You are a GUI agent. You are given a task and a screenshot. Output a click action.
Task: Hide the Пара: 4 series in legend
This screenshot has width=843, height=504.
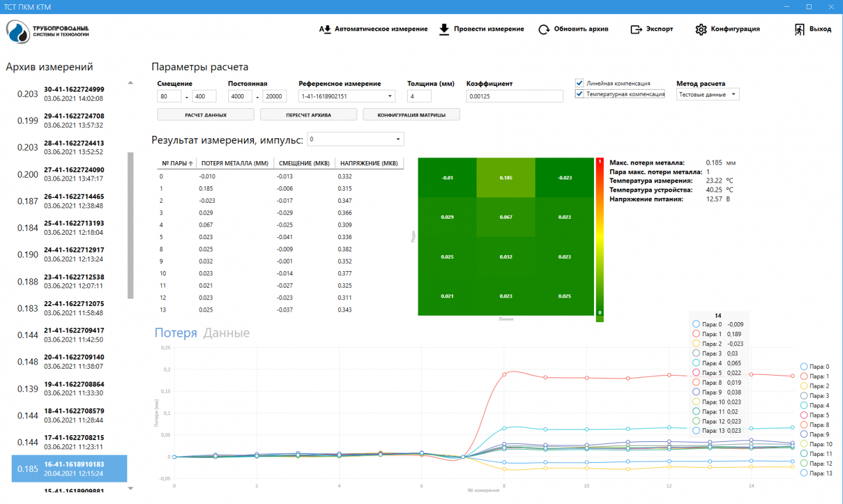click(x=803, y=405)
